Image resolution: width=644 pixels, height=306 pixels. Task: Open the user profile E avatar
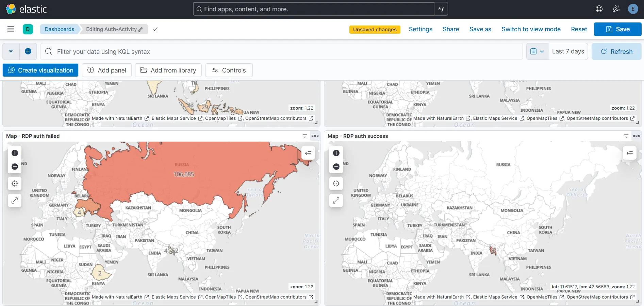pos(633,9)
